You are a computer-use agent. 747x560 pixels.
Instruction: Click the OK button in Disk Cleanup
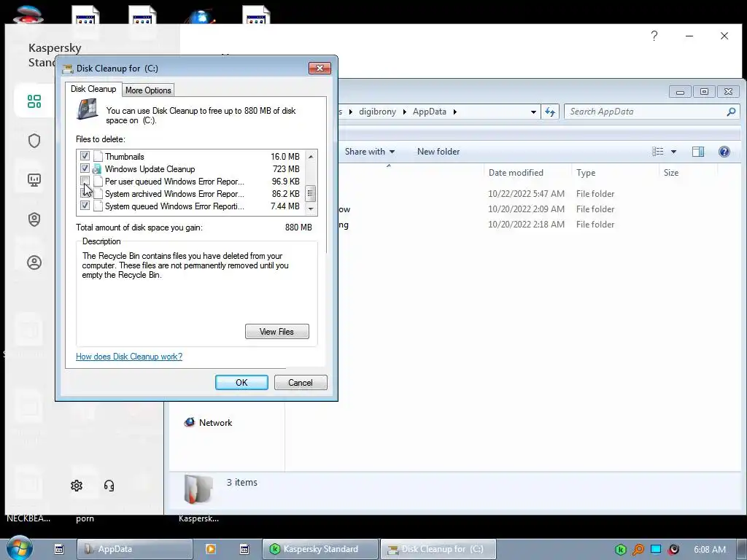241,382
